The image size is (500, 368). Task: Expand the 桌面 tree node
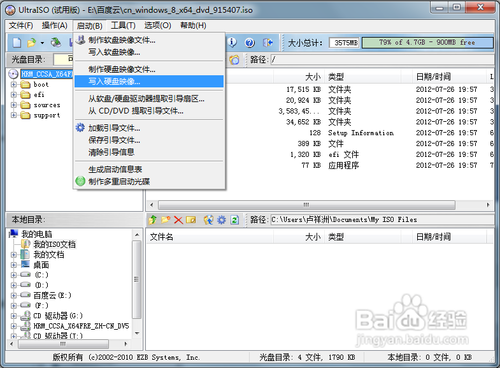(13, 265)
